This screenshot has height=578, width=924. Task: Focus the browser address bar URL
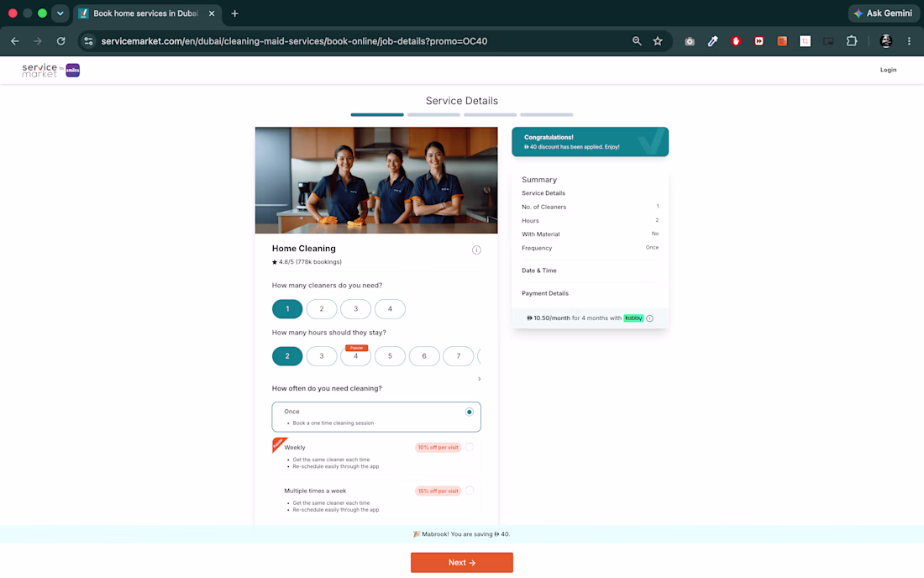click(x=294, y=41)
